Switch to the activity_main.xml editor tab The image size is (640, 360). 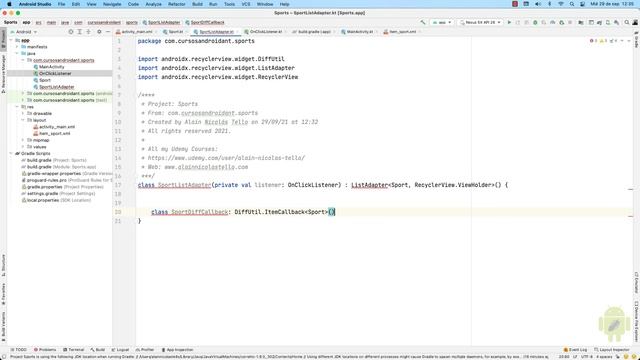(136, 32)
